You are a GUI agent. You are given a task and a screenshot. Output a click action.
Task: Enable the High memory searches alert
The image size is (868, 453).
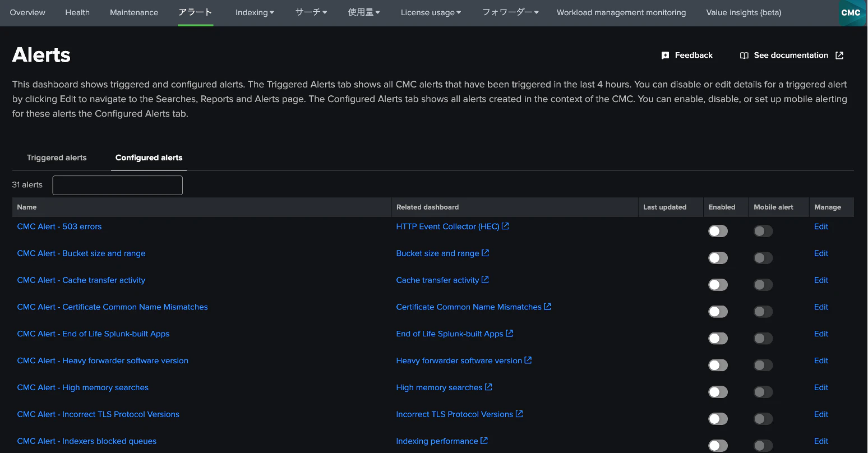pos(718,392)
